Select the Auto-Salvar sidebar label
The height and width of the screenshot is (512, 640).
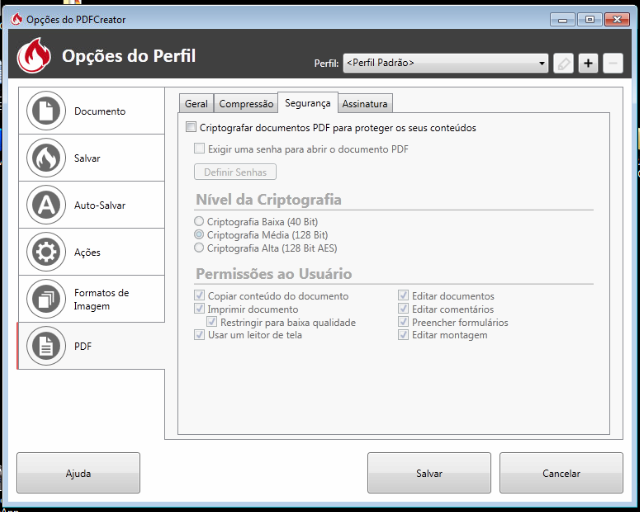coord(100,205)
